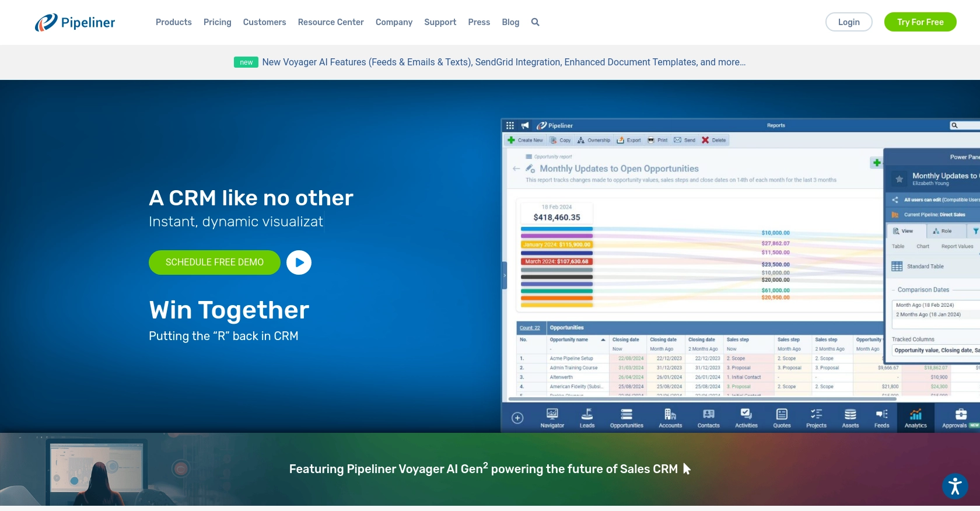Open the Pricing page
This screenshot has height=511, width=980.
[x=218, y=22]
